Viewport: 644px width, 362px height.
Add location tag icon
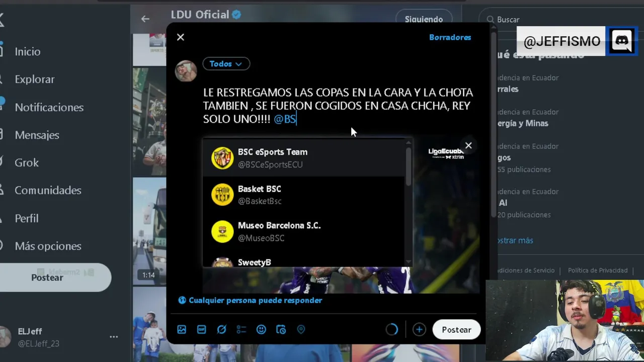pyautogui.click(x=301, y=329)
